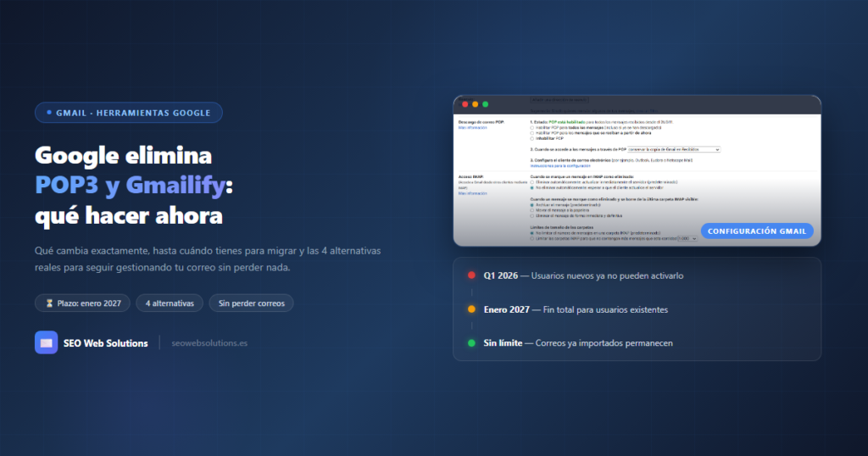Open the 1.000 messages limit dropdown

687,238
